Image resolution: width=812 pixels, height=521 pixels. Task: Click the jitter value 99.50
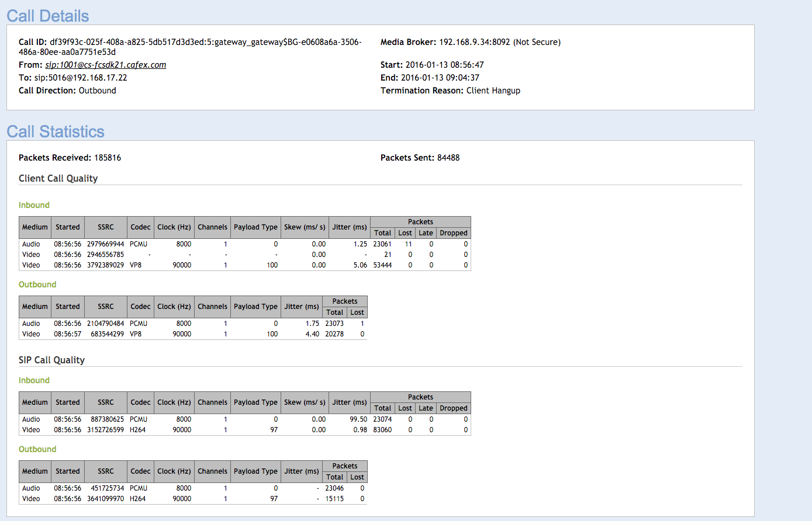point(358,419)
